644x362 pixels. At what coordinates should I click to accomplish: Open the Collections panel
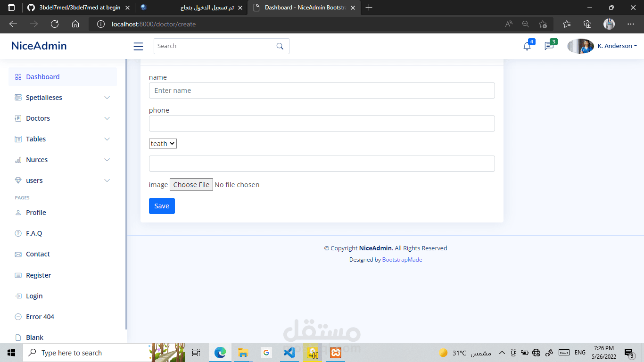(587, 24)
